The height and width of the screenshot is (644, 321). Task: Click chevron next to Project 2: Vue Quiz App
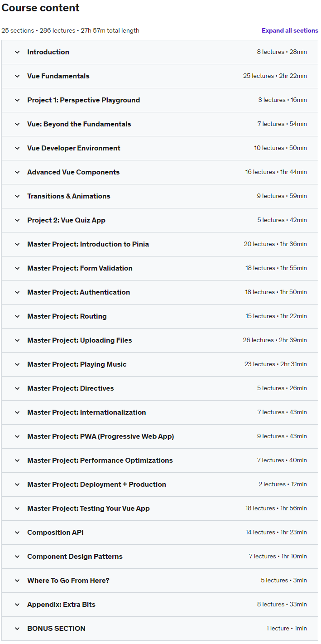tap(17, 220)
